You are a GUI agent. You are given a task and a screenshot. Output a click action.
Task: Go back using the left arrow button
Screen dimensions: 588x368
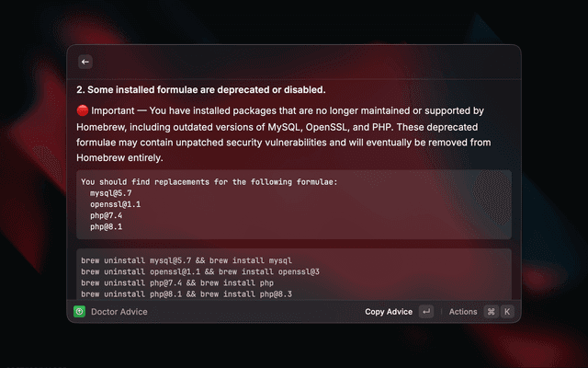[x=85, y=62]
